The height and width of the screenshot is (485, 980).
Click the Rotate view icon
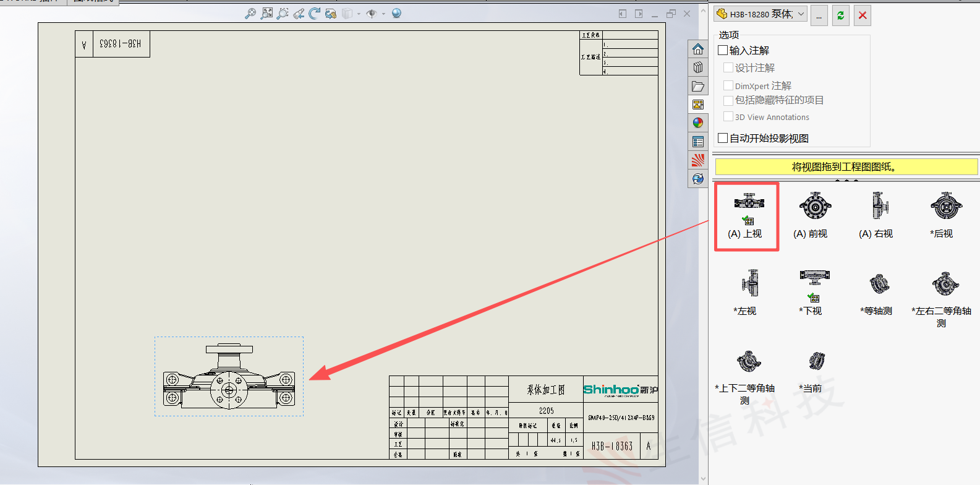point(315,13)
